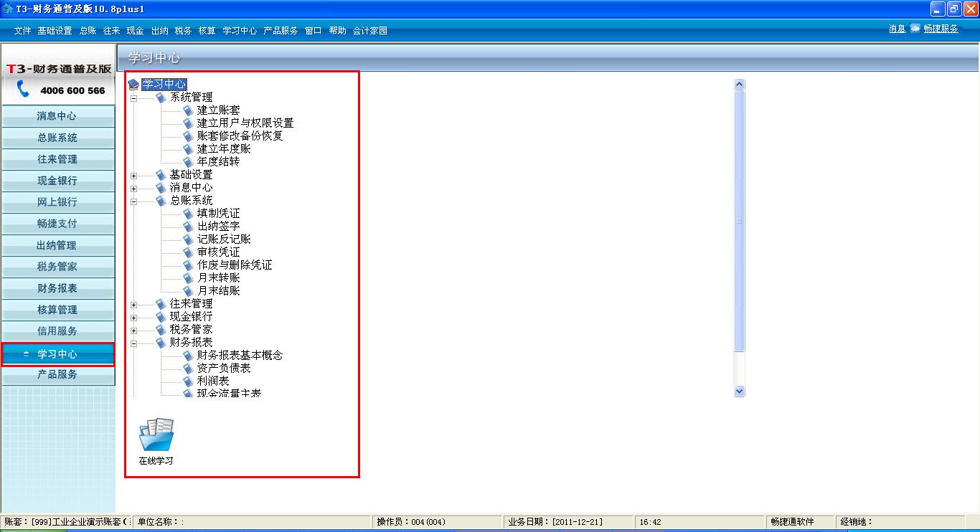Click the book icon beside 系统管理
This screenshot has height=532, width=980.
click(x=161, y=98)
